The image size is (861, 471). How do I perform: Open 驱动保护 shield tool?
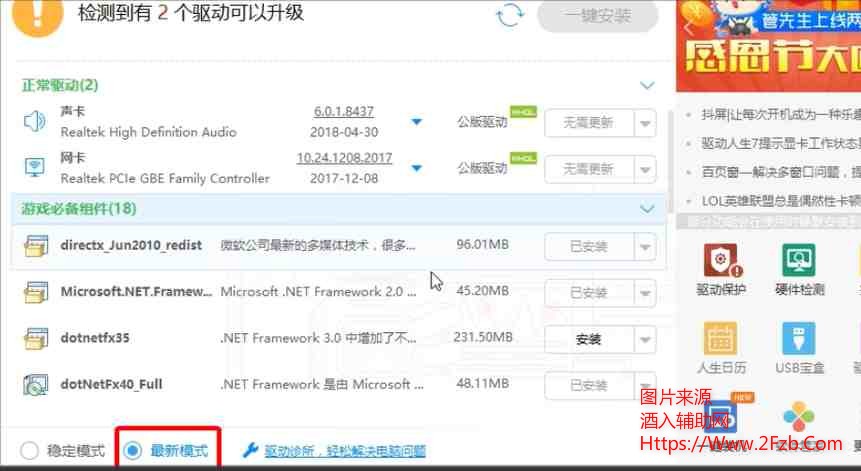pos(721,269)
